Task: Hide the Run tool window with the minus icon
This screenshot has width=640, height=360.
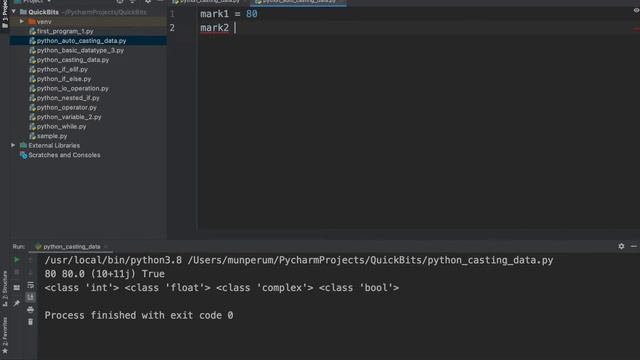Action: (633, 246)
